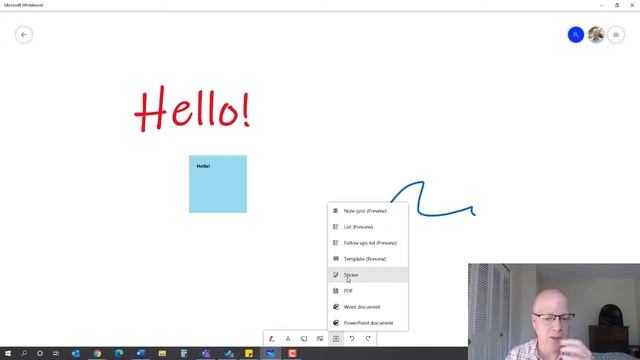640x360 pixels.
Task: Click the webcam video overlay
Action: pyautogui.click(x=554, y=312)
